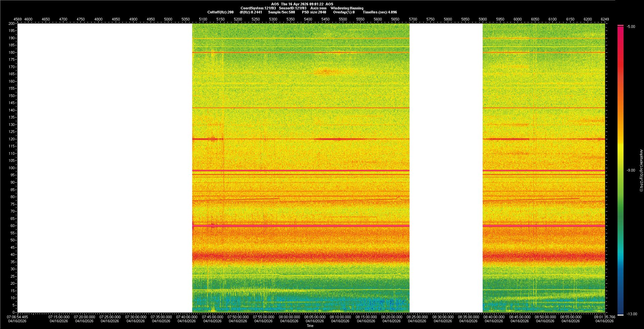Image resolution: width=644 pixels, height=329 pixels.
Task: Click the 5700 tick on top axis
Action: pos(413,19)
